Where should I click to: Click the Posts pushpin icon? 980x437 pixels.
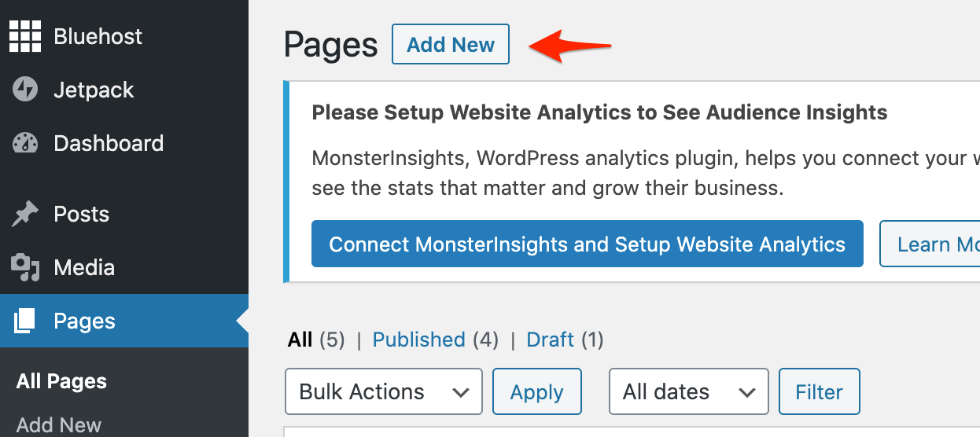point(25,214)
